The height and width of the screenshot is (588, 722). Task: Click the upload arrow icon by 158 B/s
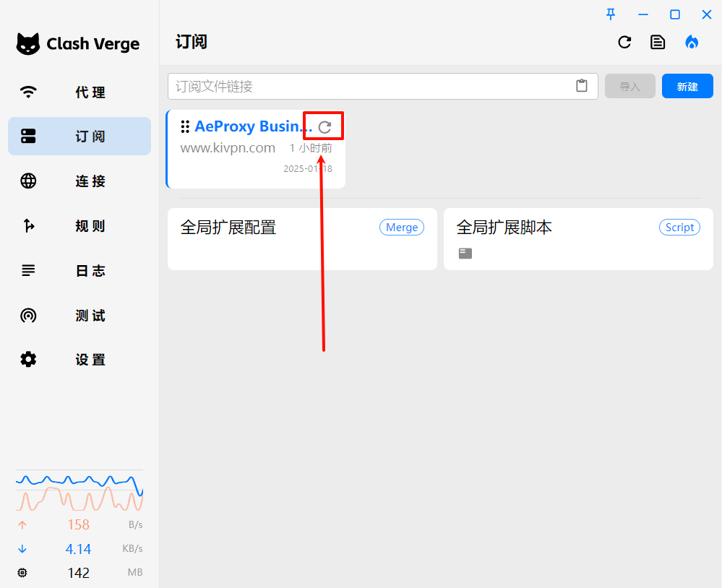click(22, 525)
